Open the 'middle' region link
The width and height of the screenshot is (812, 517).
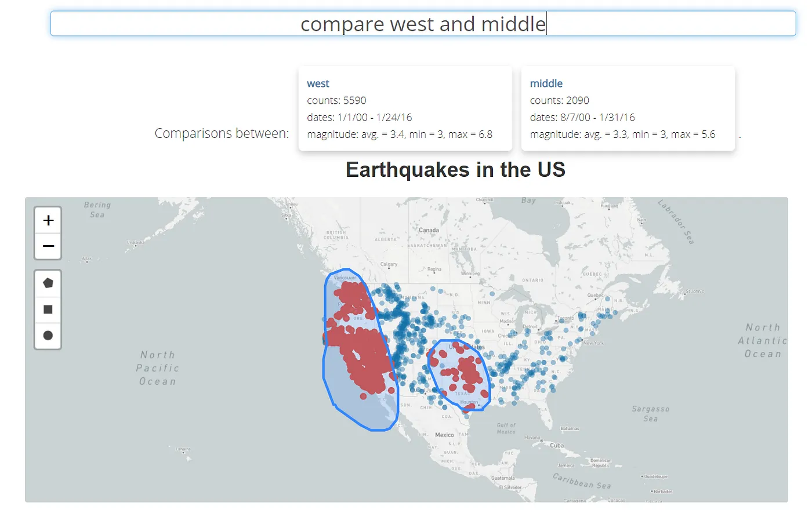point(546,83)
